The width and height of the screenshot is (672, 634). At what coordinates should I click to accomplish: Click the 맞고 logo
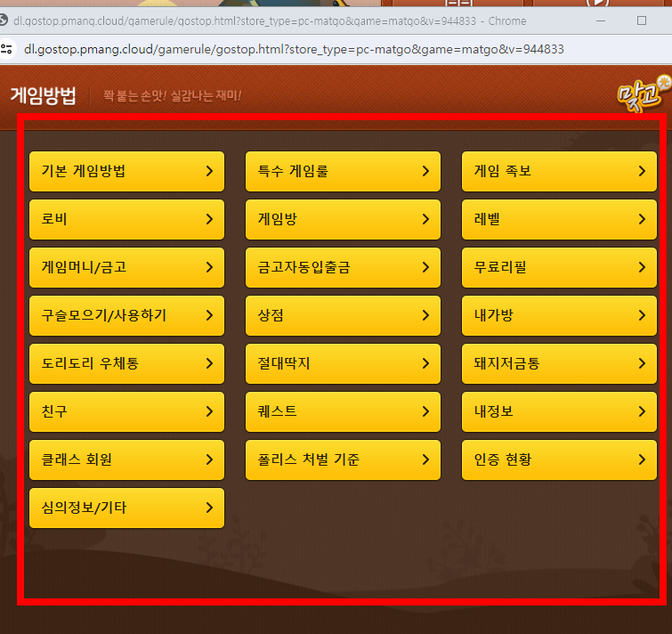pos(643,93)
